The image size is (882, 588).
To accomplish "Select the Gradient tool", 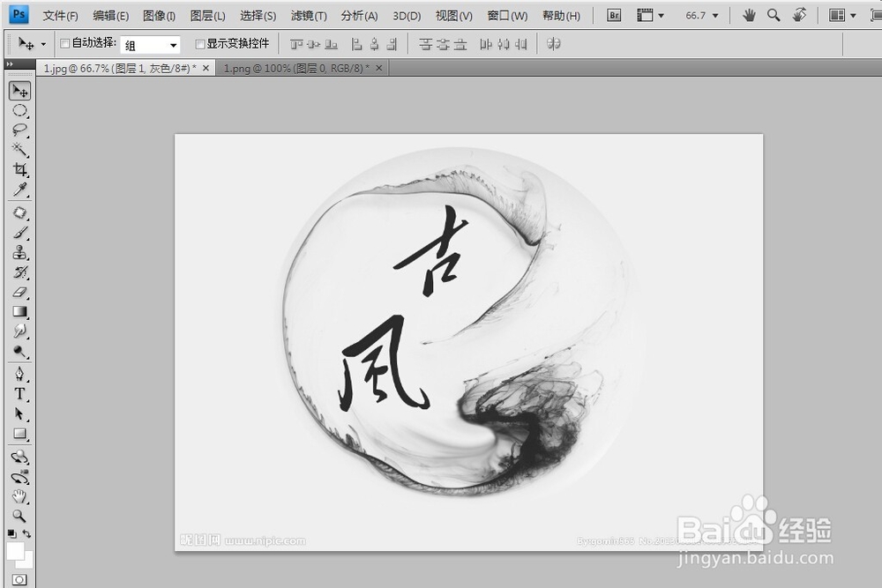I will 20,311.
